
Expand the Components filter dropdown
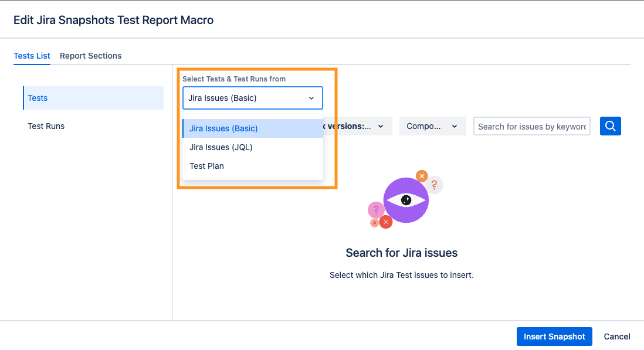(x=432, y=127)
